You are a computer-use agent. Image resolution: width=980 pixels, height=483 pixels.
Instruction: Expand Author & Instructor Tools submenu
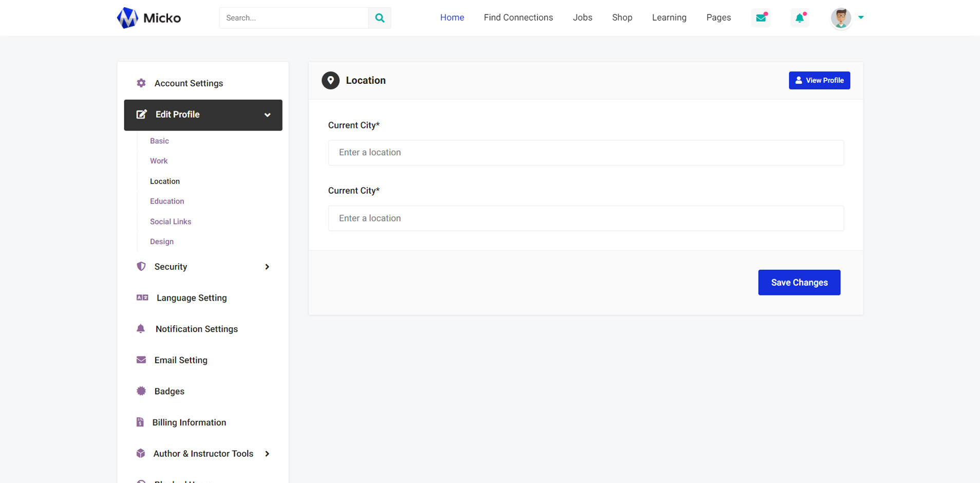tap(267, 454)
